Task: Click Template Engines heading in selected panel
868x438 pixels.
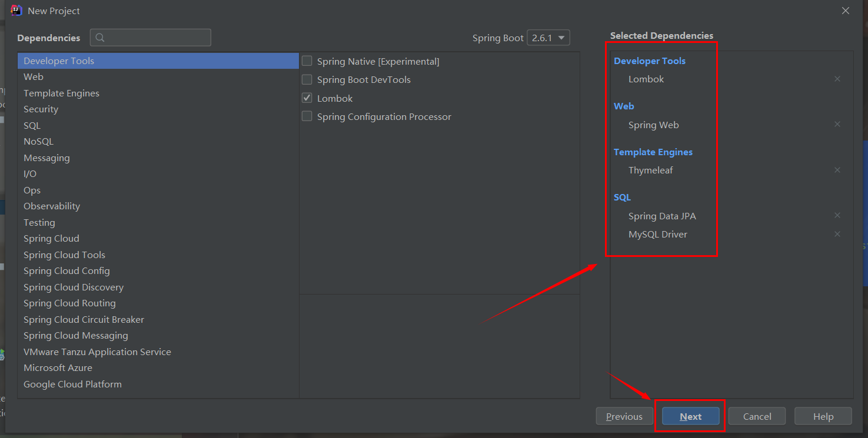Action: click(x=653, y=152)
